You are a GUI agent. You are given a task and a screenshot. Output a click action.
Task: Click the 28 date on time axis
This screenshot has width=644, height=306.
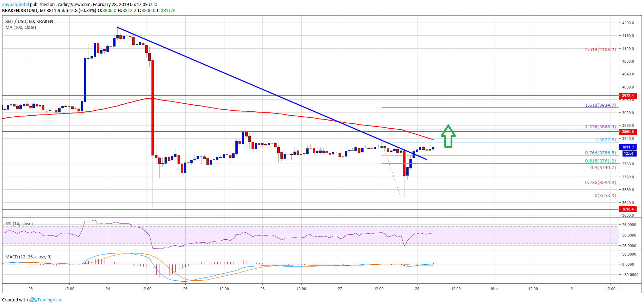pyautogui.click(x=417, y=289)
